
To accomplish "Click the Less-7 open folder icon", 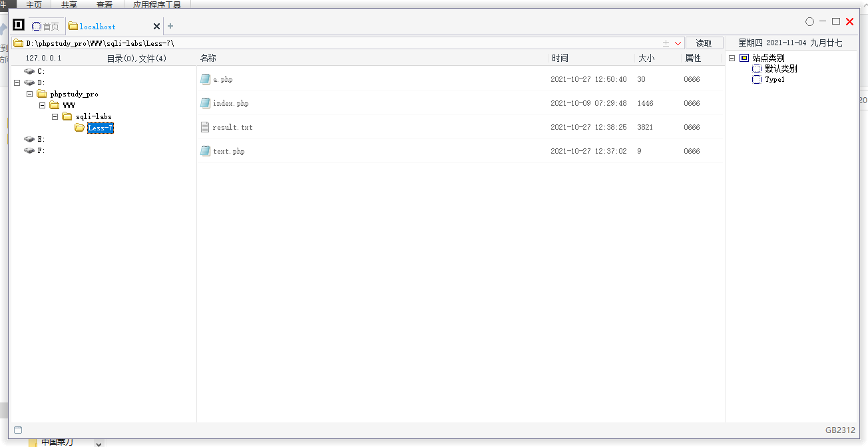I will tap(80, 128).
